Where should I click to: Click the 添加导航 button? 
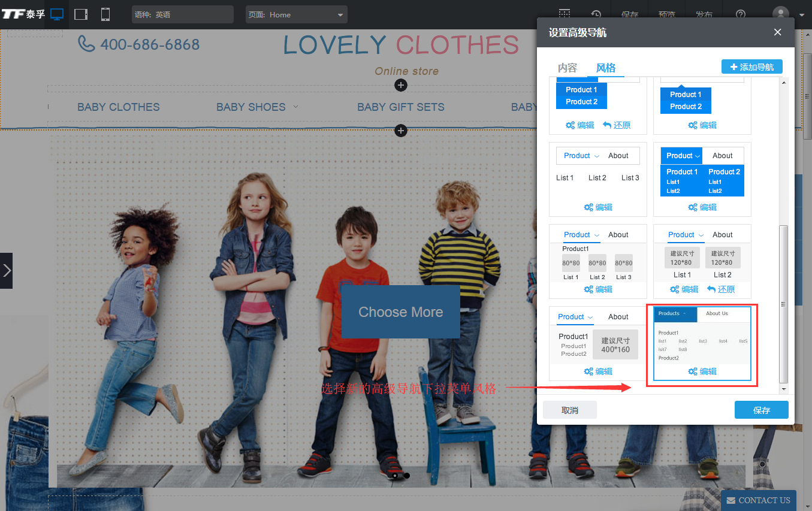point(751,67)
